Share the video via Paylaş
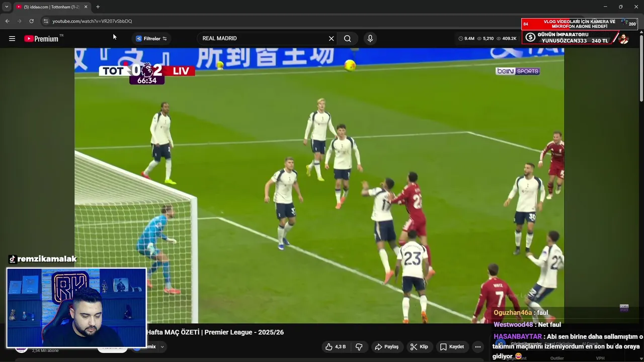This screenshot has width=644, height=362. [387, 347]
